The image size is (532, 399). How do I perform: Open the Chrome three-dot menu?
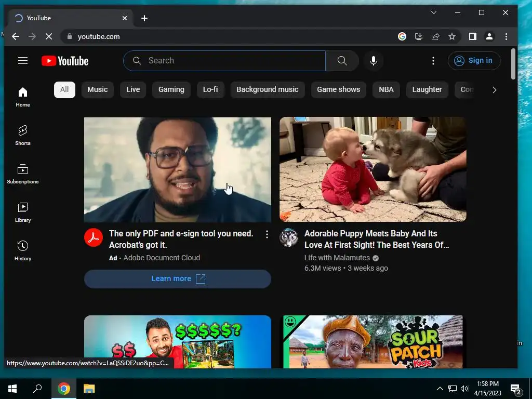tap(506, 37)
